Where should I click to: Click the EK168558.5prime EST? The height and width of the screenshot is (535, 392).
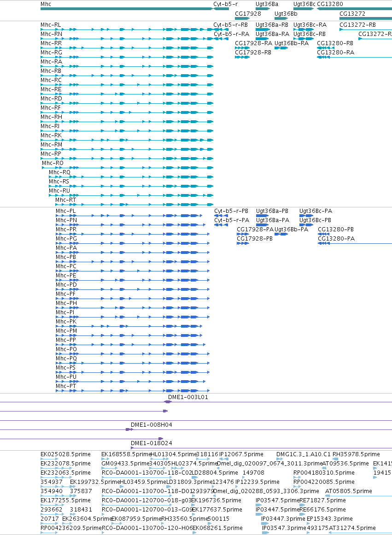click(105, 459)
